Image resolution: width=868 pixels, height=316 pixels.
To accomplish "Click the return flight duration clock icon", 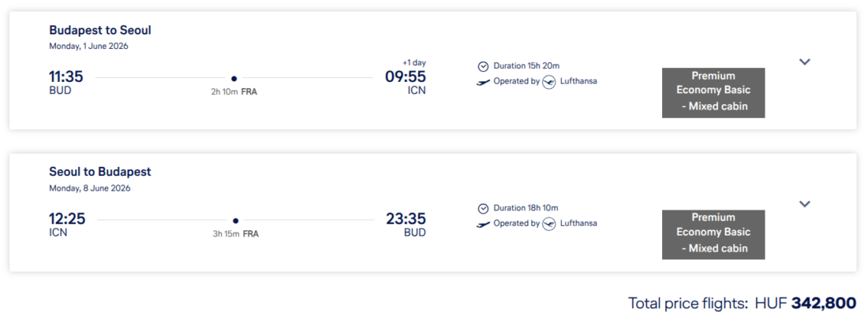I will (484, 208).
